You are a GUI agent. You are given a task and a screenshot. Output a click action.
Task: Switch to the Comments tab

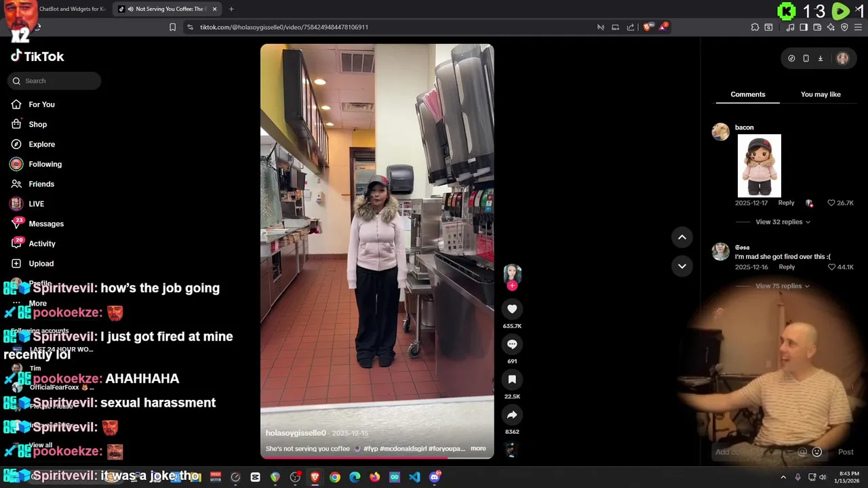(747, 94)
